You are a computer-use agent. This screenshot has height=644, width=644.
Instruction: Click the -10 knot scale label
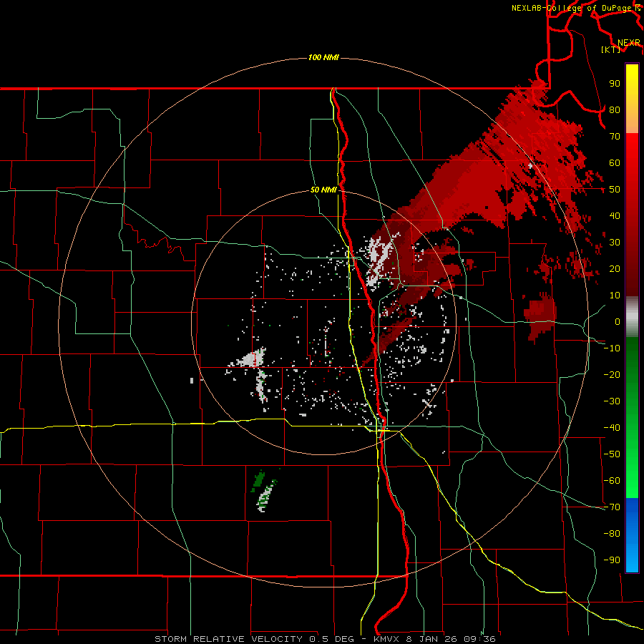click(612, 348)
